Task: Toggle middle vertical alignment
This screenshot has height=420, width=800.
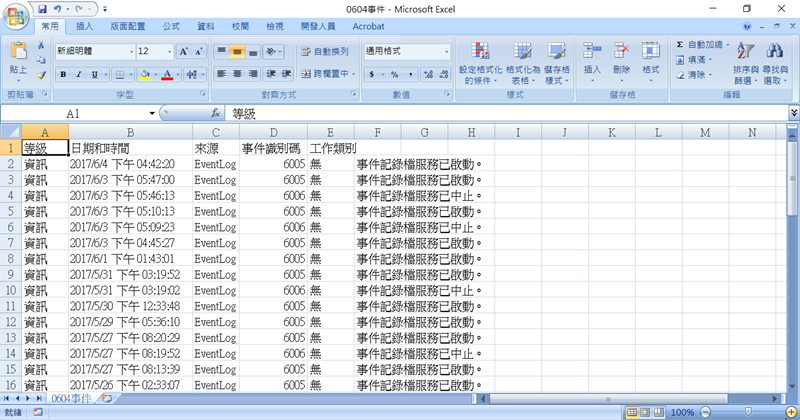Action: point(237,51)
